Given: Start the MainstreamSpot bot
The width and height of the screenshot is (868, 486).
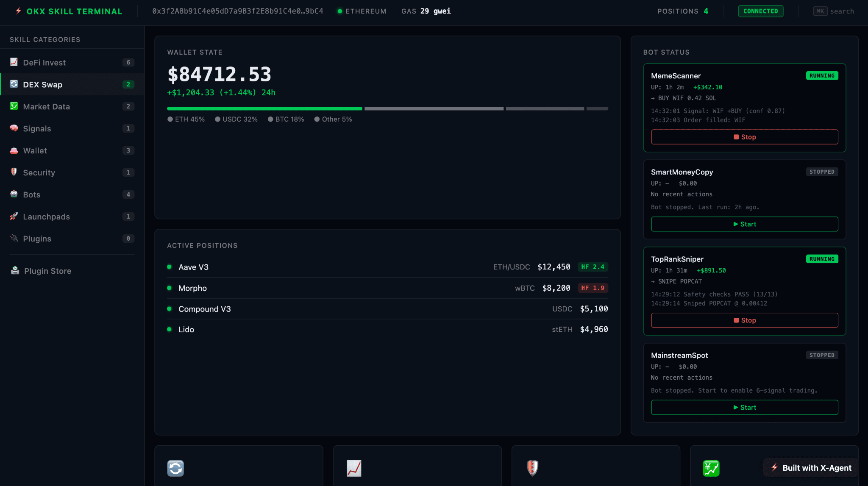Looking at the screenshot, I should [x=744, y=407].
